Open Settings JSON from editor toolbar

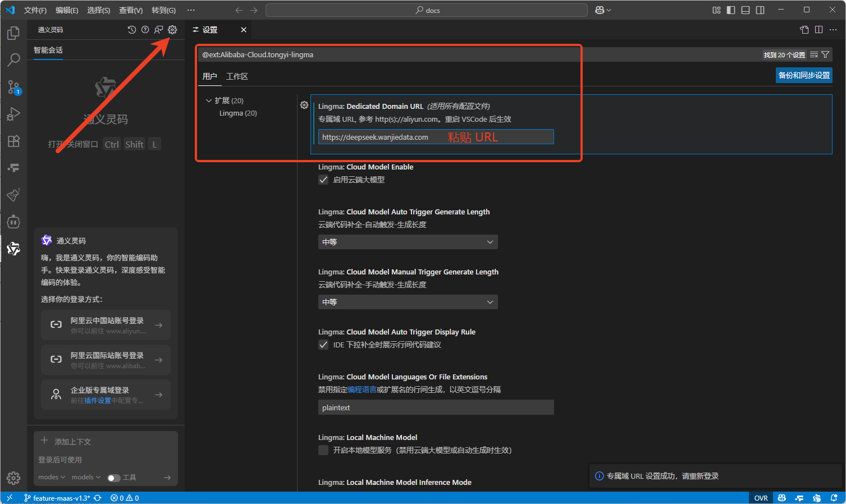point(804,30)
